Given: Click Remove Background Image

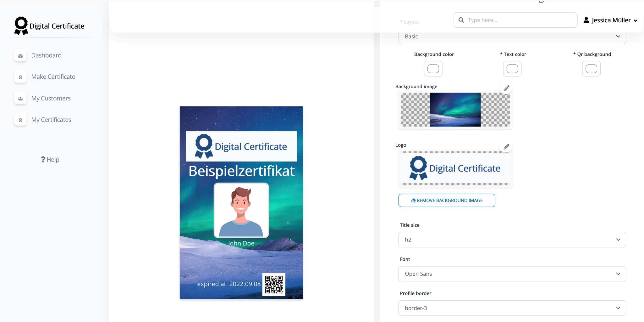Looking at the screenshot, I should pos(446,200).
